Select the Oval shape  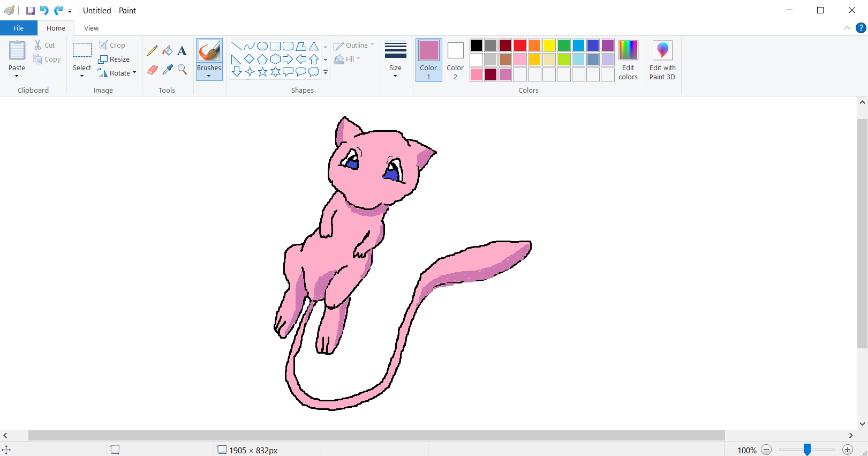click(x=262, y=46)
